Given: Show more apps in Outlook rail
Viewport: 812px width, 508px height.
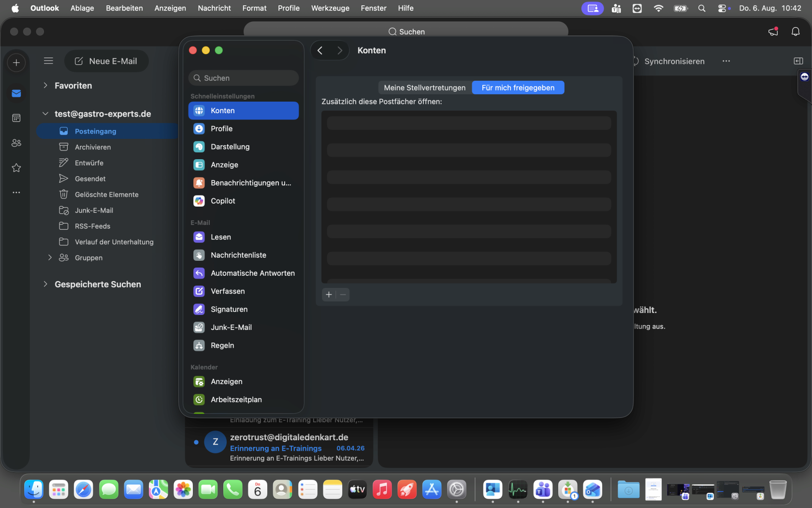Looking at the screenshot, I should [16, 193].
